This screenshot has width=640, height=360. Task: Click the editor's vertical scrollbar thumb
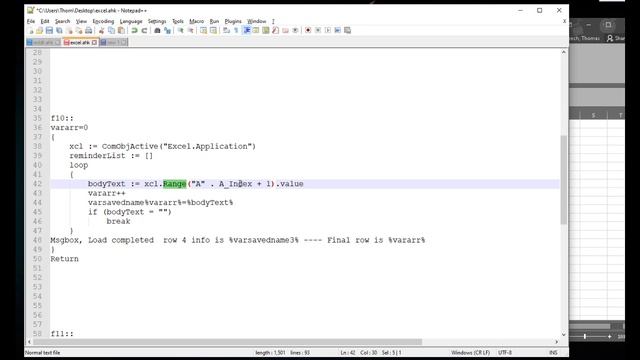point(564,180)
